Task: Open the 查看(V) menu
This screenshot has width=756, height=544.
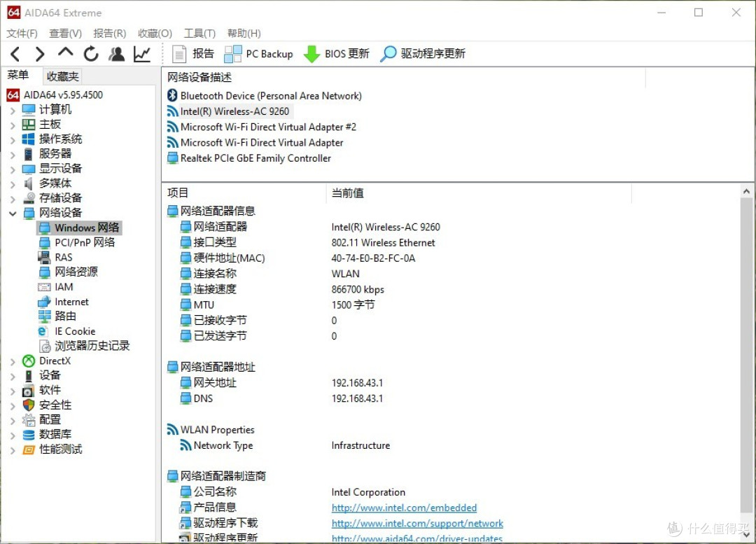Action: pyautogui.click(x=65, y=34)
